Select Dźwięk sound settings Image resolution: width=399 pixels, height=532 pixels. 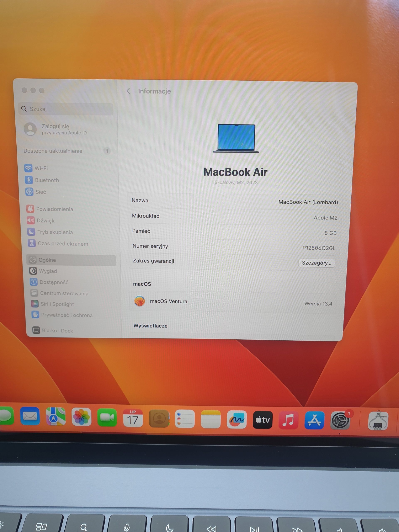pyautogui.click(x=45, y=220)
